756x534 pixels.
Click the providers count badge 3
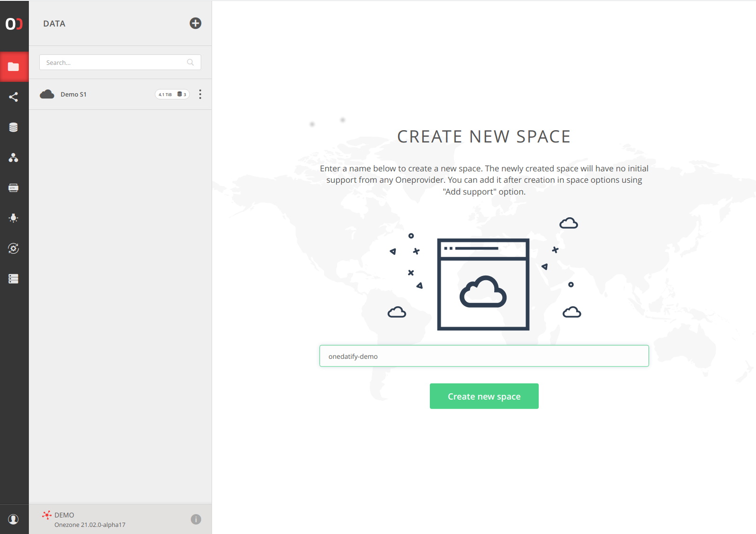tap(182, 95)
